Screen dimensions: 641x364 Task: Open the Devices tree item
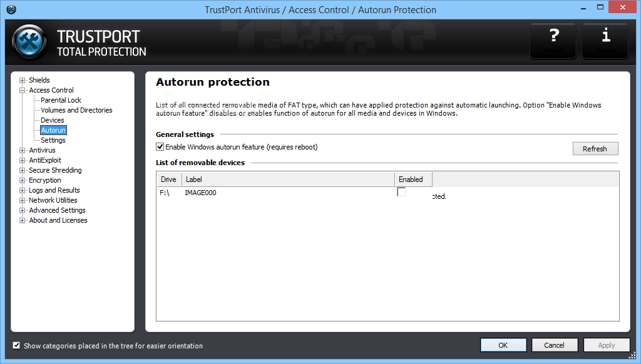click(53, 120)
